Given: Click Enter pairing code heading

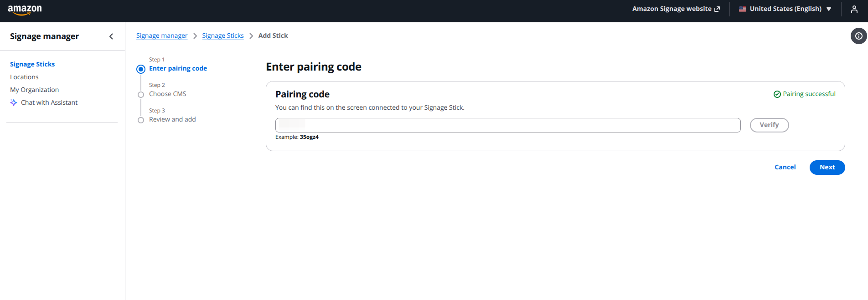Looking at the screenshot, I should coord(314,67).
